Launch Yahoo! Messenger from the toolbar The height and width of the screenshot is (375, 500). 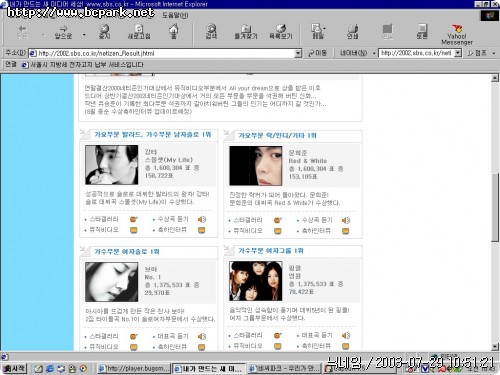coord(457,34)
